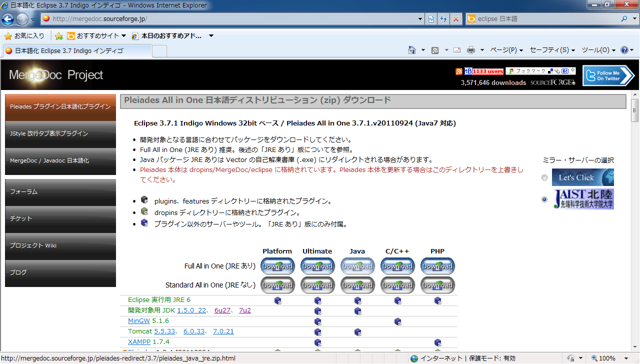
Task: Open the ツール(O) menu
Action: 598,50
